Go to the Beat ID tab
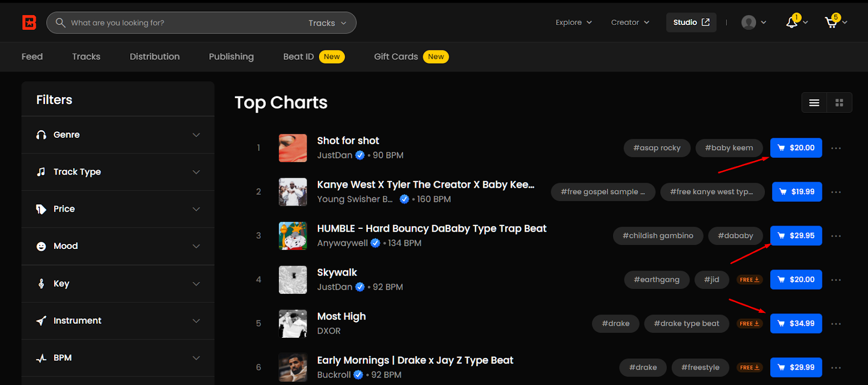 point(314,56)
